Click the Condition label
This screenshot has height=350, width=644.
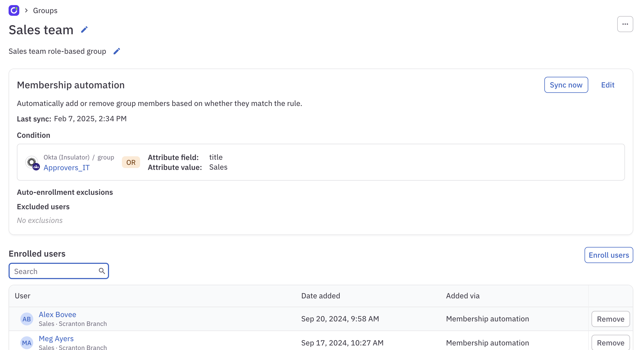tap(33, 135)
